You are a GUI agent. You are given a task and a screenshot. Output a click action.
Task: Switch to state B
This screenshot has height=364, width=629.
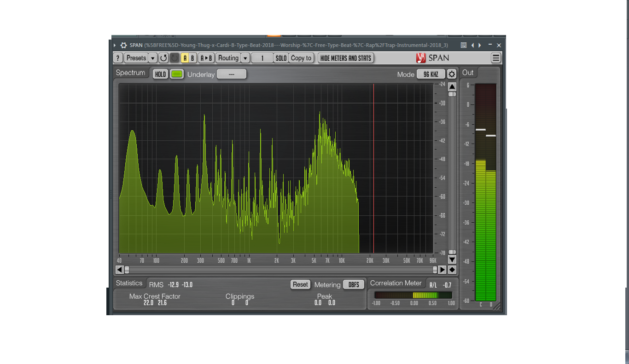click(193, 58)
